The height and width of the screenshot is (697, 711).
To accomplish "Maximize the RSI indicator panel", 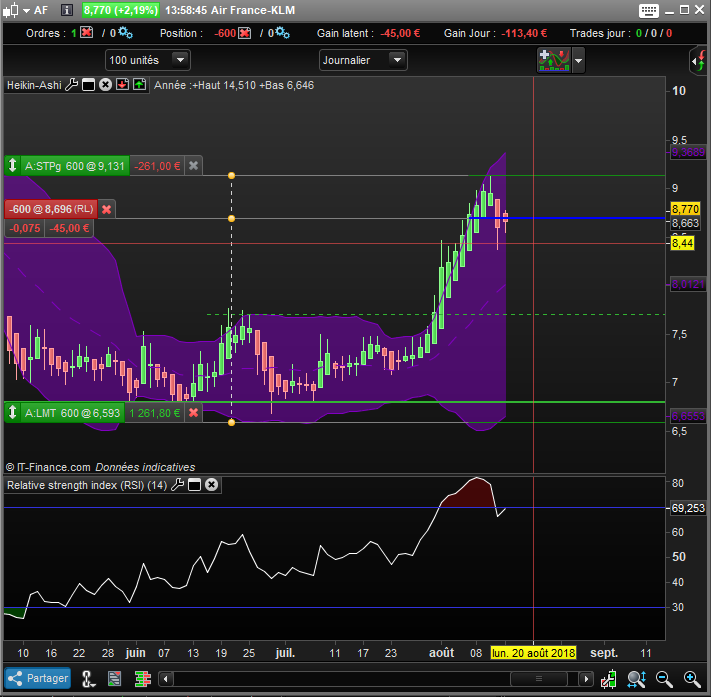I will [195, 485].
